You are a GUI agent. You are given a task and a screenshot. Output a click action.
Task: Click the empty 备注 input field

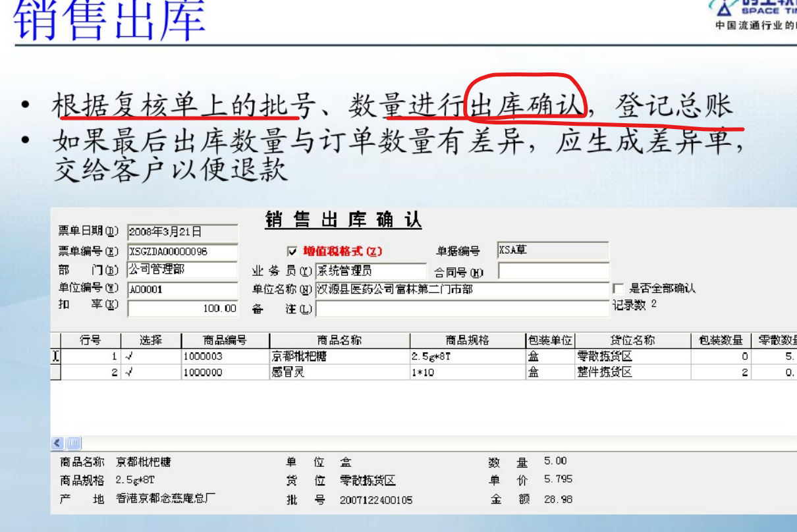pos(462,308)
